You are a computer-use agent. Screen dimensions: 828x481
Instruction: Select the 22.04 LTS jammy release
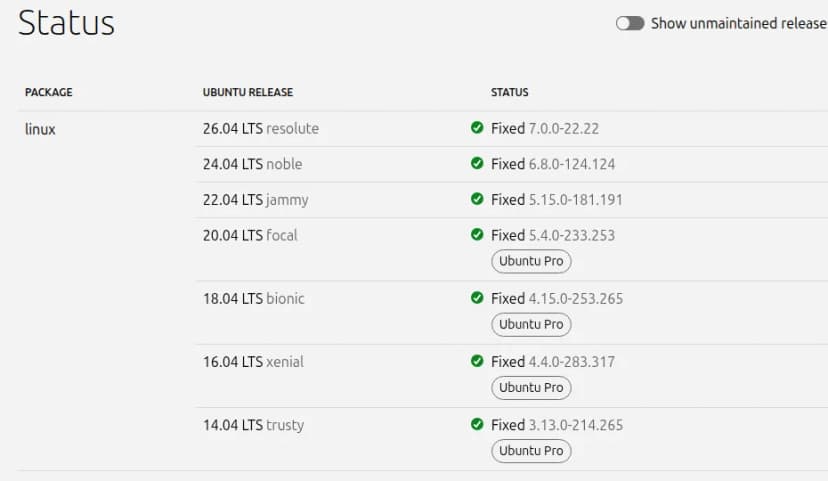(x=256, y=200)
